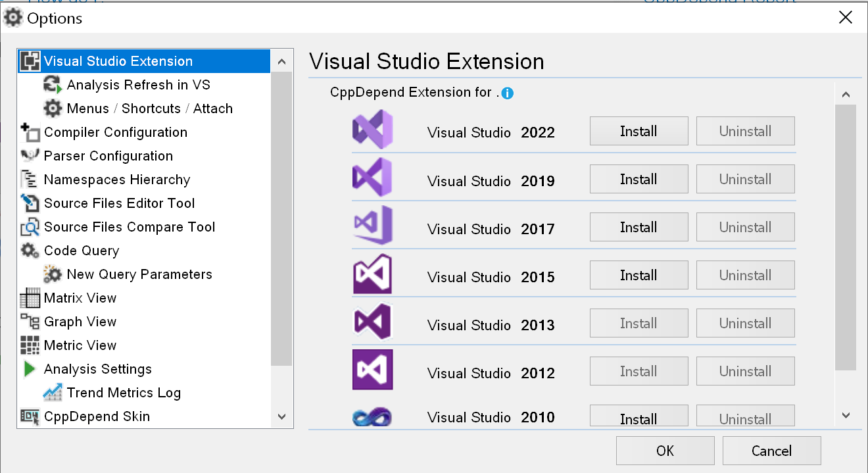Go to Namespaces Hierarchy settings
This screenshot has height=473, width=868.
coord(117,180)
